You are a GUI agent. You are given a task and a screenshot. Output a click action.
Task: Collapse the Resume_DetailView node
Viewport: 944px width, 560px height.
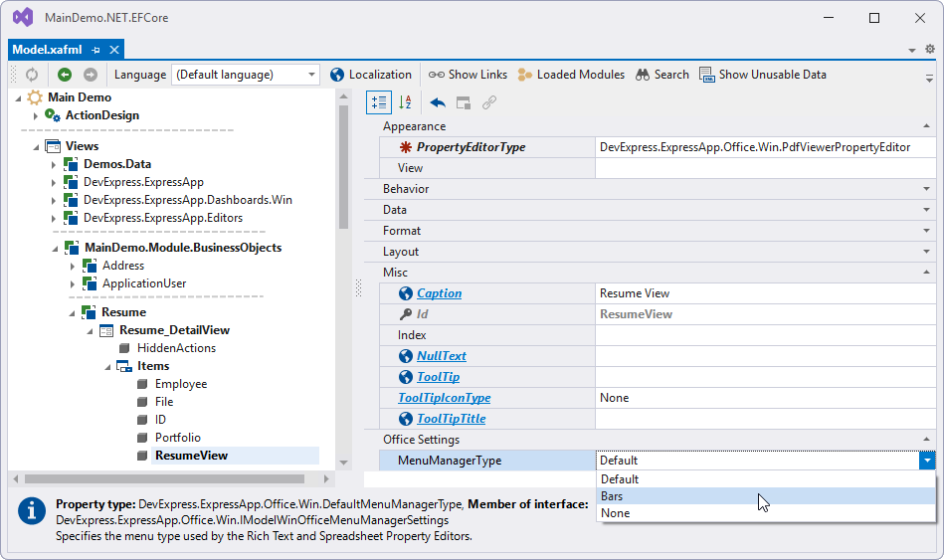[x=90, y=331]
